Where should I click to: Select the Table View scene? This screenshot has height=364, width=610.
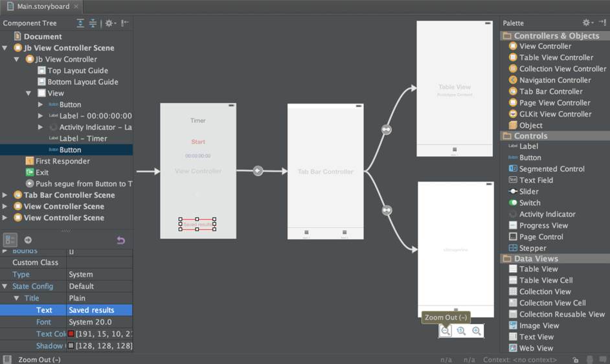[455, 89]
